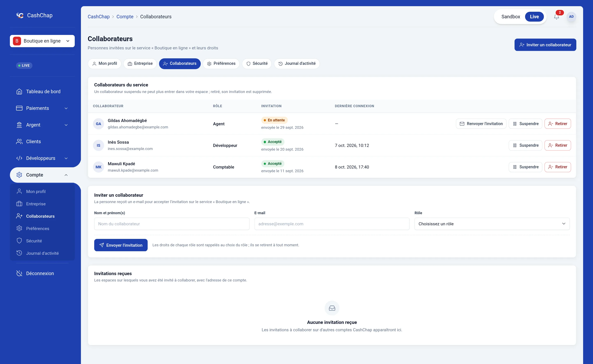Click the empty inbox icon in Invitations reçues

pyautogui.click(x=332, y=308)
